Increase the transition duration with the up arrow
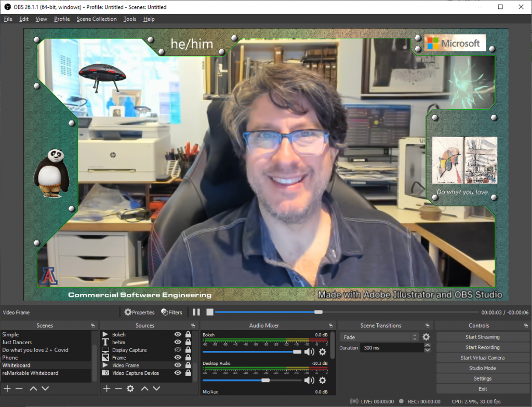Image resolution: width=532 pixels, height=407 pixels. pyautogui.click(x=428, y=345)
